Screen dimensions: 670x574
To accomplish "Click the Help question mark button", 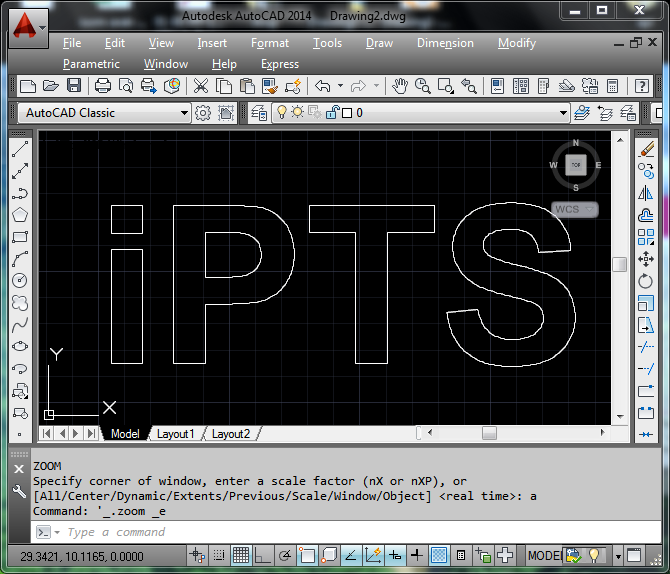I will click(x=642, y=86).
